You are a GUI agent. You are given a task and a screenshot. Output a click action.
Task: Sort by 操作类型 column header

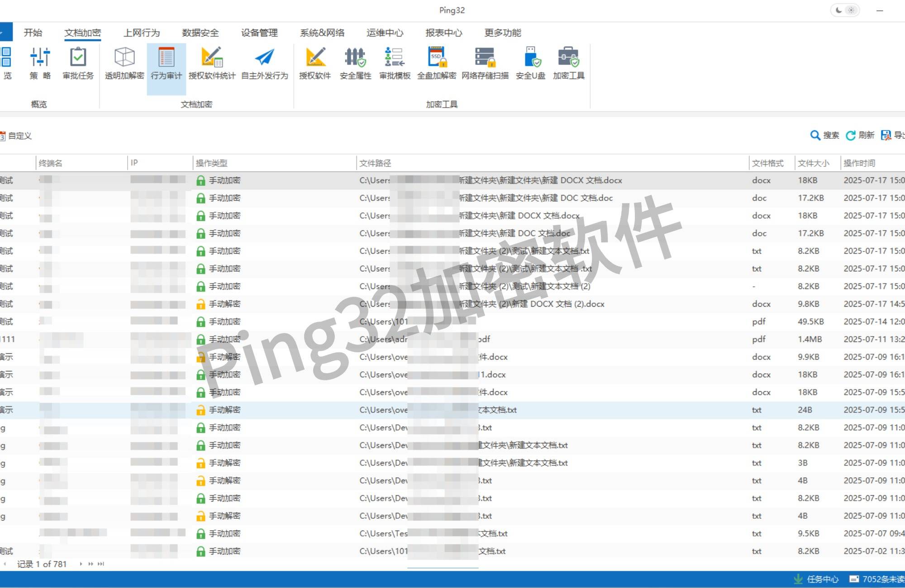pyautogui.click(x=211, y=163)
